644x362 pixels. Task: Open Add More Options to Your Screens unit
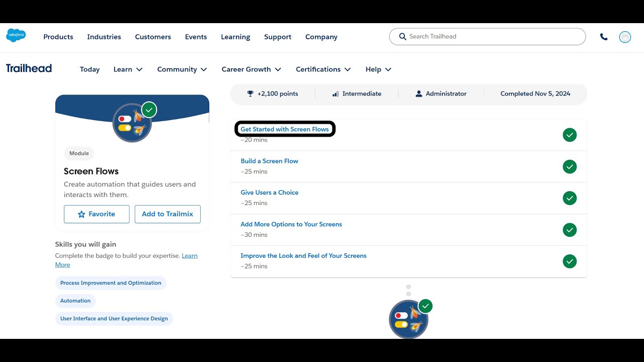(291, 224)
